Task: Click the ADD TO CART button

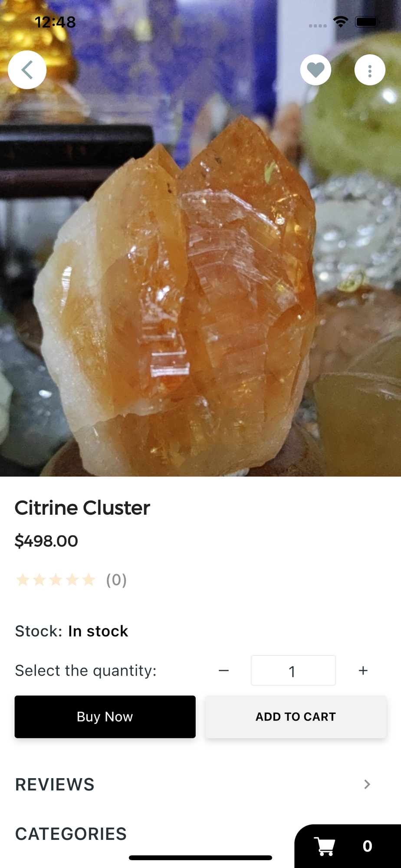Action: click(296, 717)
